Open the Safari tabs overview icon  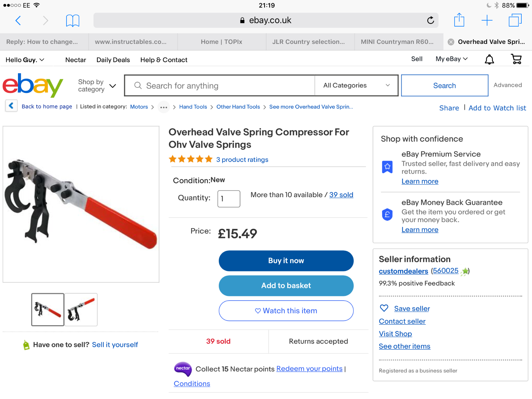pos(515,20)
